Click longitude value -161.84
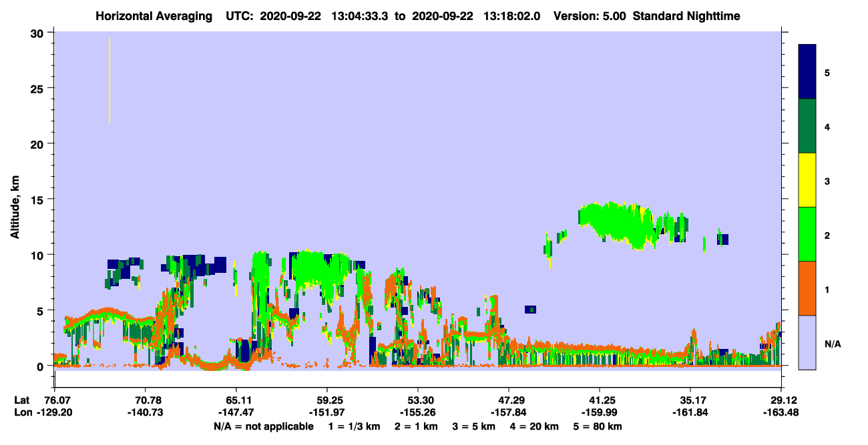This screenshot has width=868, height=445. [690, 413]
